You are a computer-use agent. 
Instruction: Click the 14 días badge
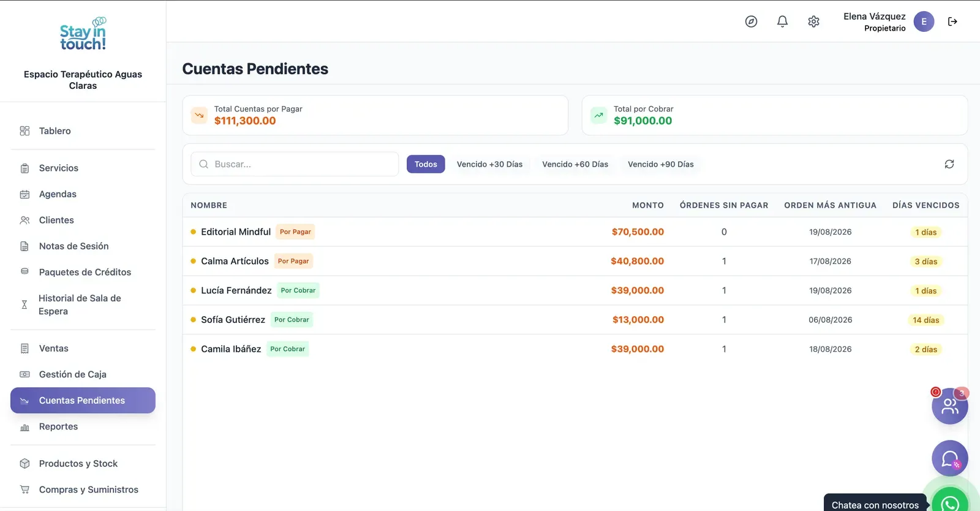click(925, 320)
